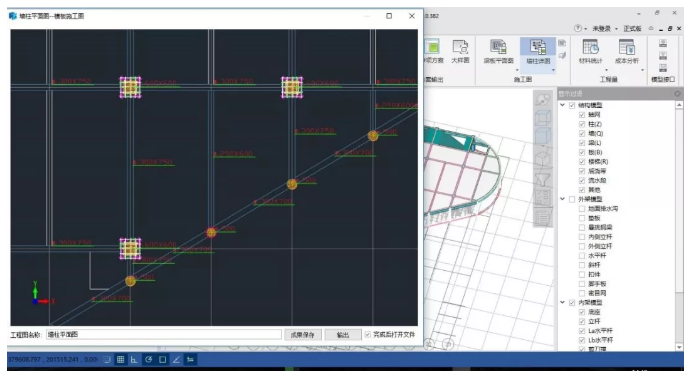Click the 材料统计 ribbon icon
The width and height of the screenshot is (689, 375).
(x=590, y=51)
